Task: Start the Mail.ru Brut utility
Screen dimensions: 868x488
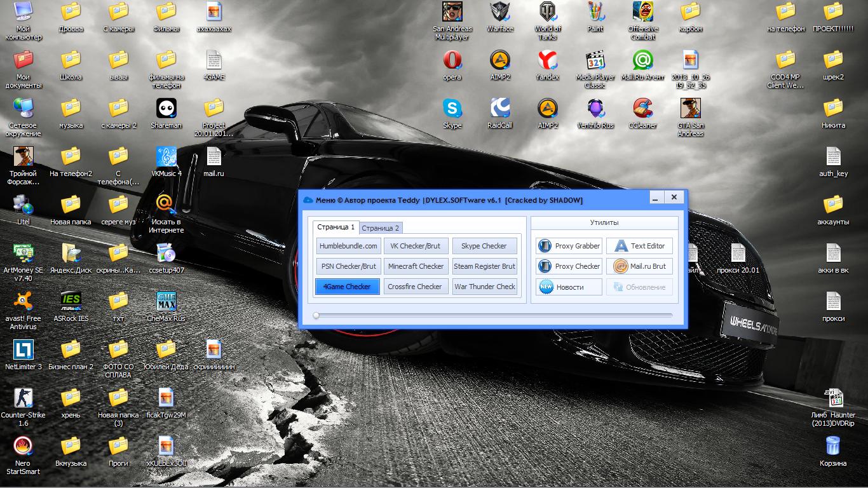Action: (639, 266)
